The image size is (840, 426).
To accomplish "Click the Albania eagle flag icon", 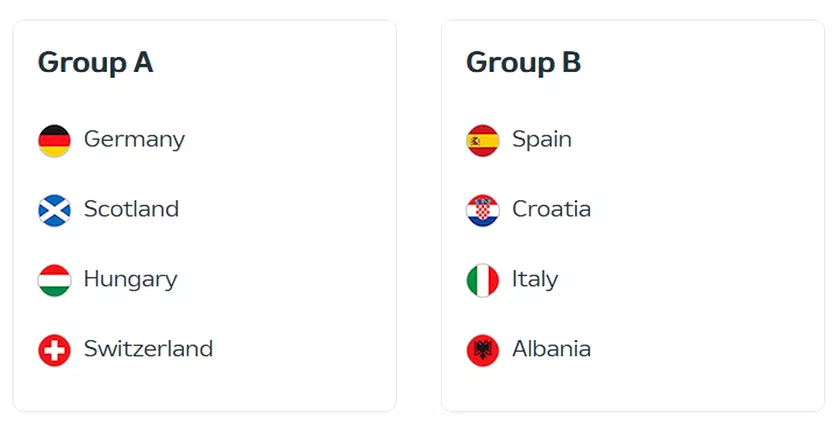I will 483,350.
